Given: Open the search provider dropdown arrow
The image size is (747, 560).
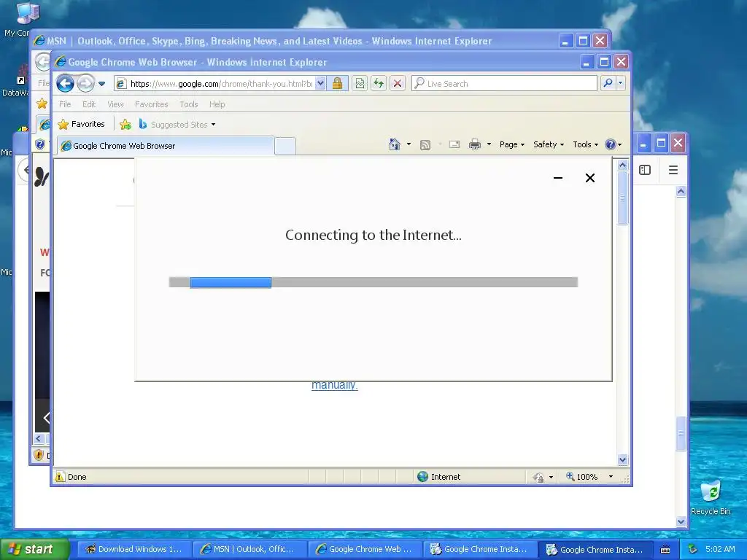Looking at the screenshot, I should pos(620,83).
